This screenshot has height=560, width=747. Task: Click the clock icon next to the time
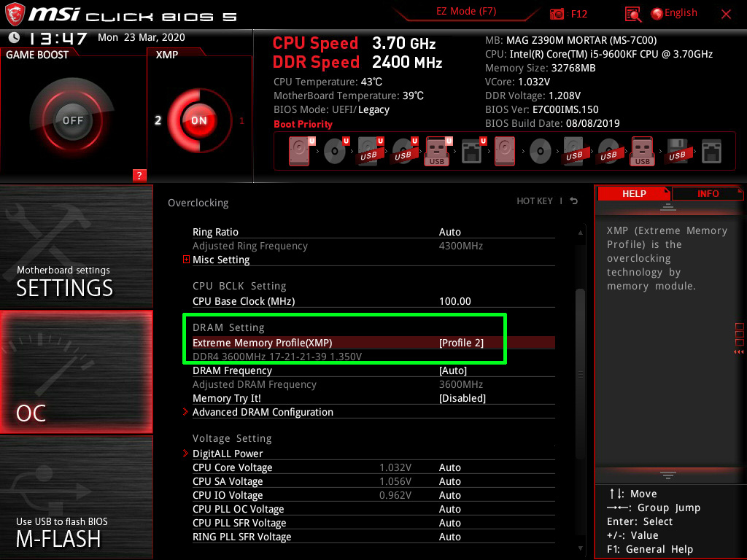(x=15, y=38)
